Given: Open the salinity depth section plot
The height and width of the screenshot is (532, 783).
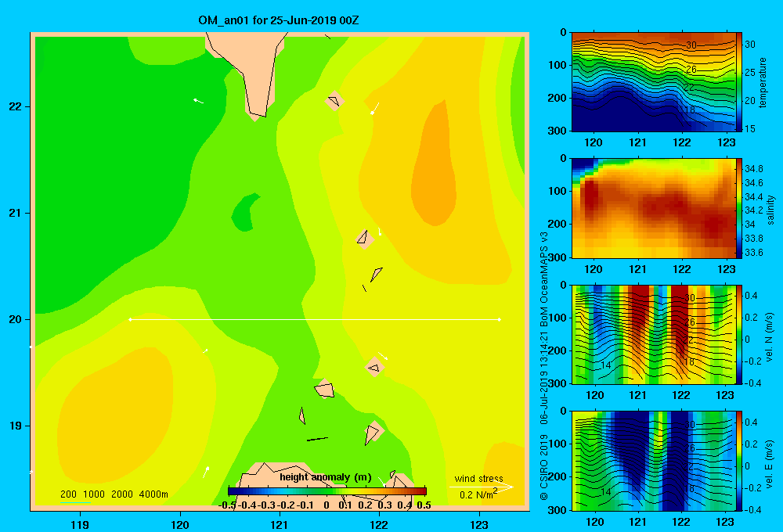Looking at the screenshot, I should [x=653, y=208].
